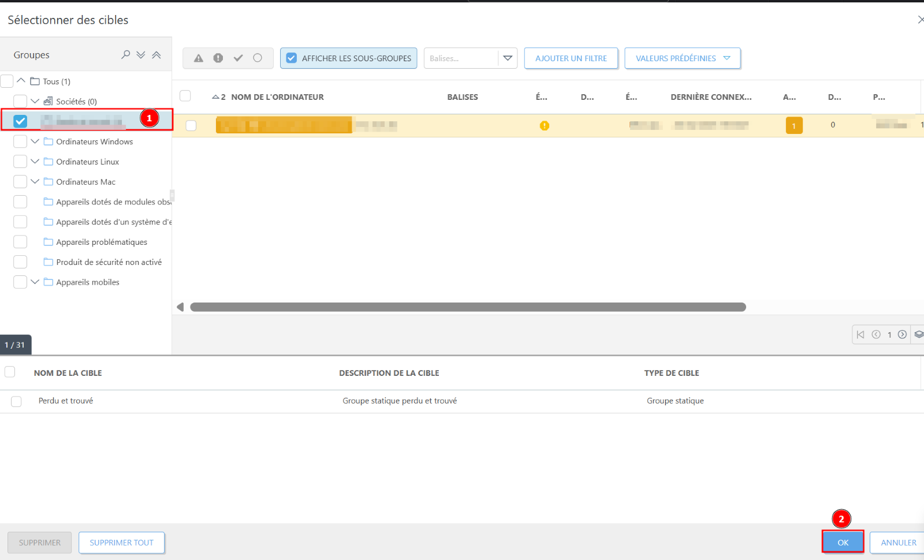Expand the Appareils mobiles node
924x560 pixels.
pyautogui.click(x=35, y=282)
